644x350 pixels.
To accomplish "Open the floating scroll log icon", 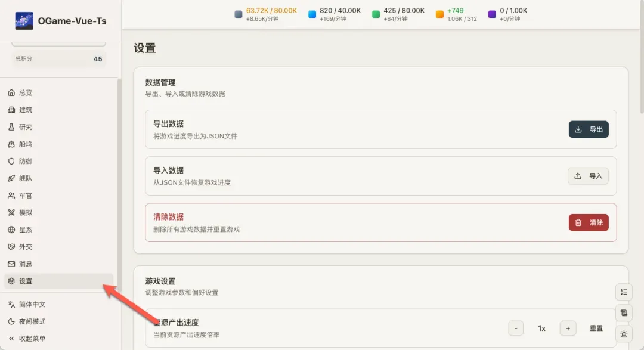I will click(x=624, y=313).
